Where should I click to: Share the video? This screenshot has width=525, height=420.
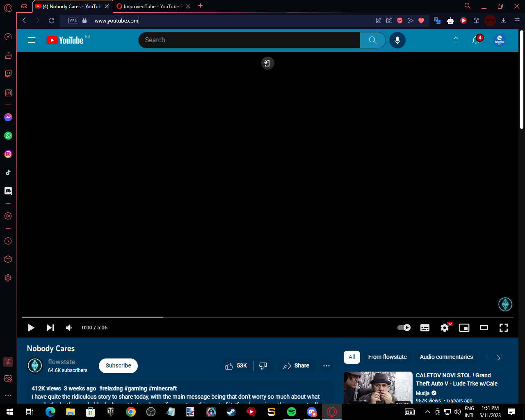pos(296,366)
